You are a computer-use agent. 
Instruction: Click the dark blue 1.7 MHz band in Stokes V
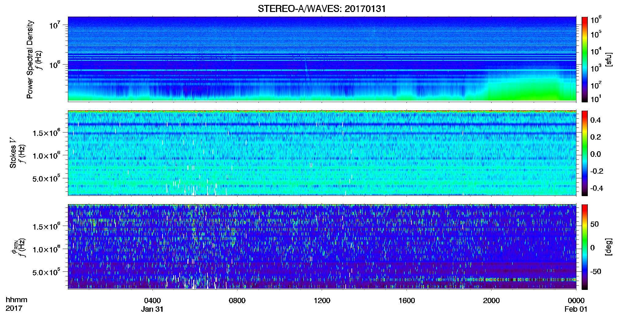pos(322,124)
